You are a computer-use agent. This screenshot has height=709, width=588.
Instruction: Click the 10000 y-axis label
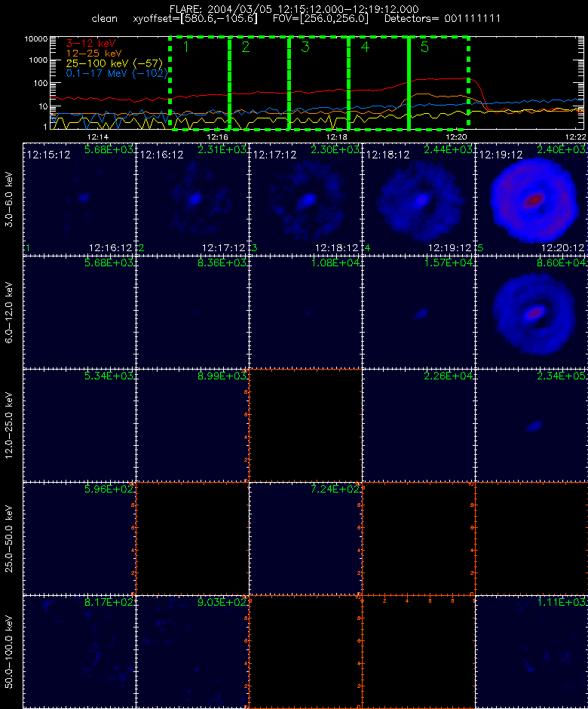[x=36, y=39]
